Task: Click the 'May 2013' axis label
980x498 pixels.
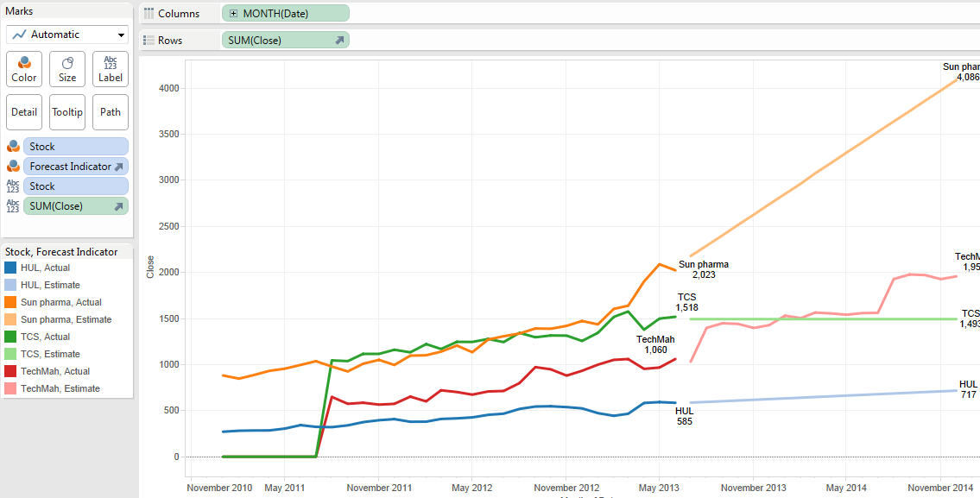Action: 657,488
